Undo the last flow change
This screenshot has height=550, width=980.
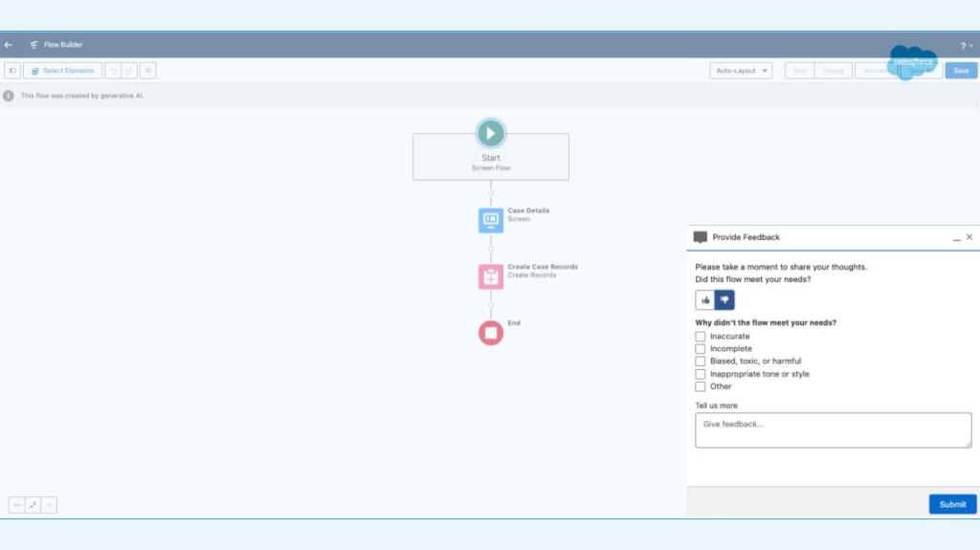point(113,71)
